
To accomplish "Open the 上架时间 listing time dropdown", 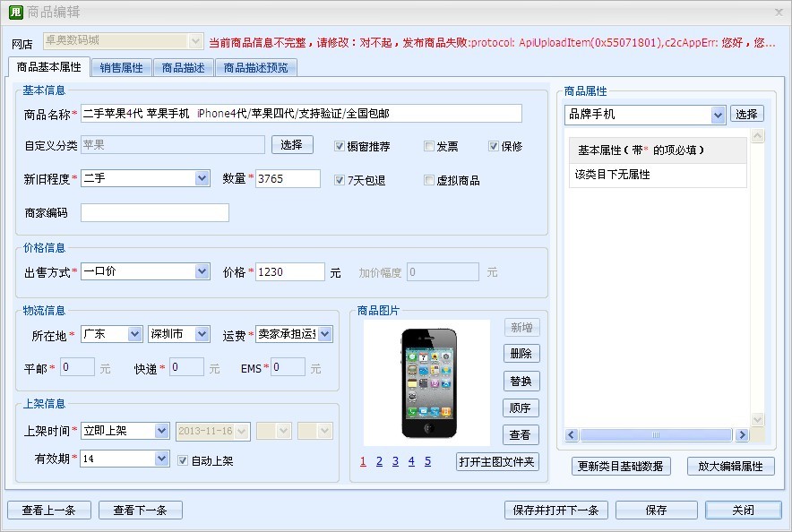I will coord(161,431).
